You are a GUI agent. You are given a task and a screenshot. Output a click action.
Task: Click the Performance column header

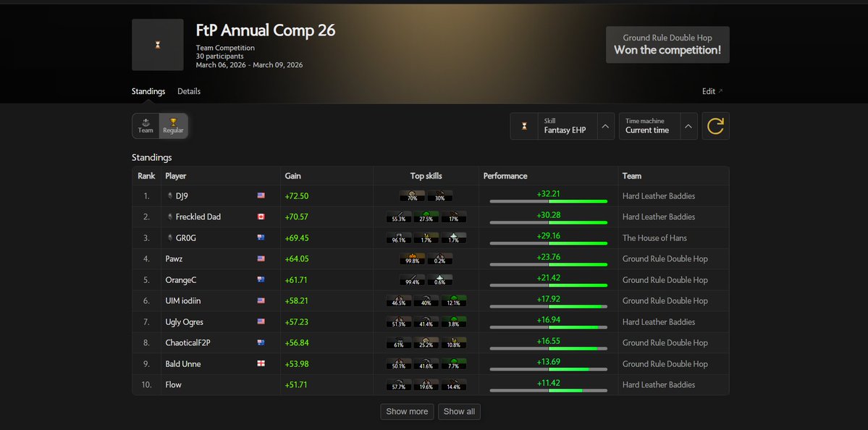click(505, 176)
